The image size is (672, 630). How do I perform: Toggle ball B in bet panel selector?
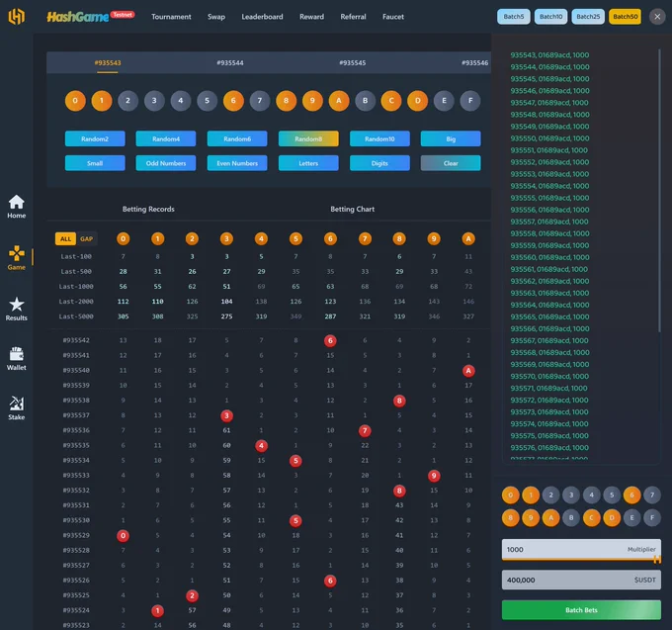(571, 517)
